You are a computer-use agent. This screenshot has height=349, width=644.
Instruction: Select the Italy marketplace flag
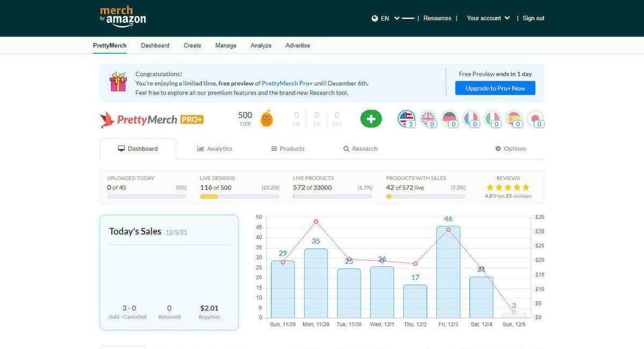492,118
